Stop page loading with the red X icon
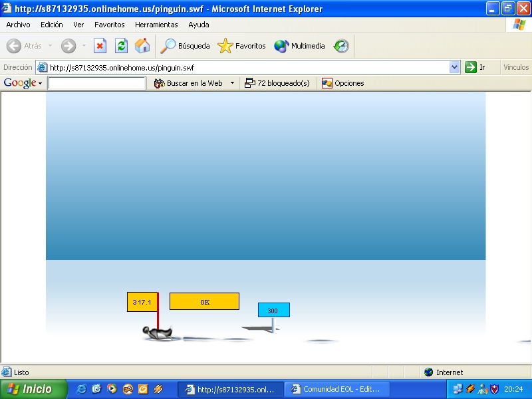This screenshot has height=399, width=532. tap(100, 46)
